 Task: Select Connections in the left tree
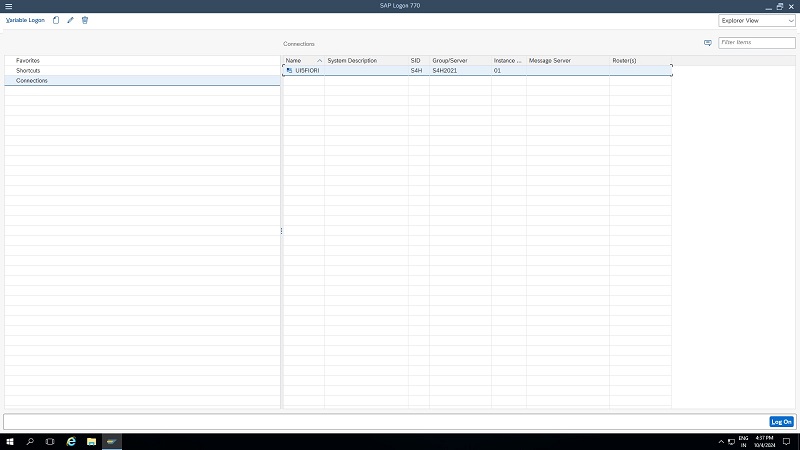coord(32,81)
